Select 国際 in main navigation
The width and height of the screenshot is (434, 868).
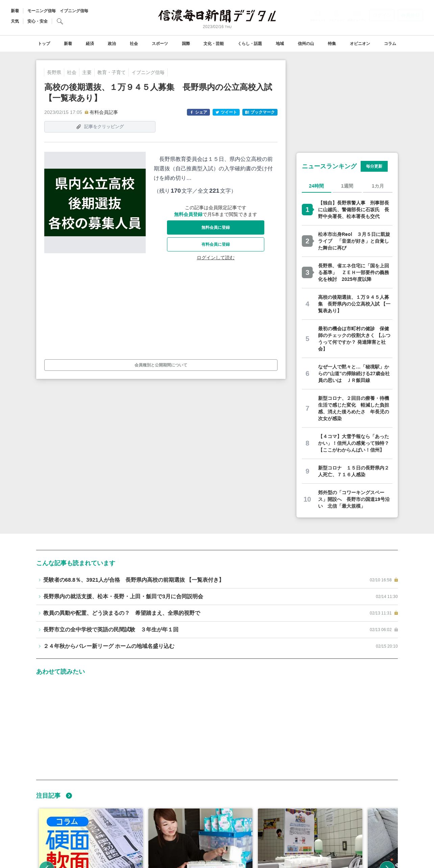click(x=186, y=44)
